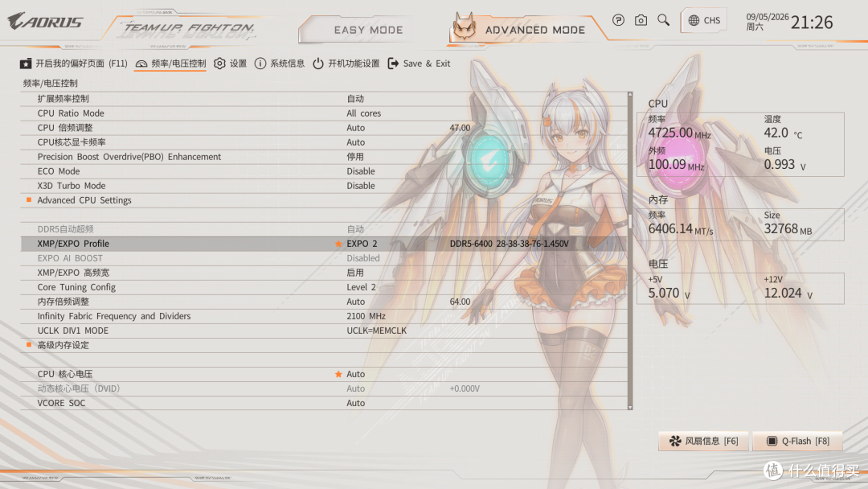Toggle ECO Mode Disable setting

360,171
